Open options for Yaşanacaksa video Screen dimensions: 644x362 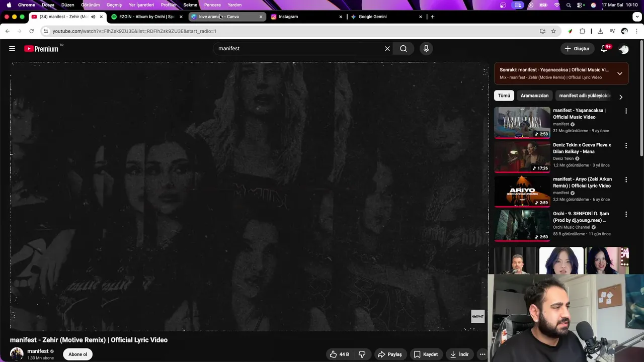pyautogui.click(x=626, y=111)
